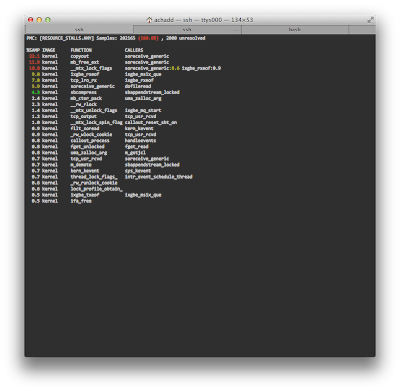Click the red close window button
The width and height of the screenshot is (400, 391).
click(31, 20)
